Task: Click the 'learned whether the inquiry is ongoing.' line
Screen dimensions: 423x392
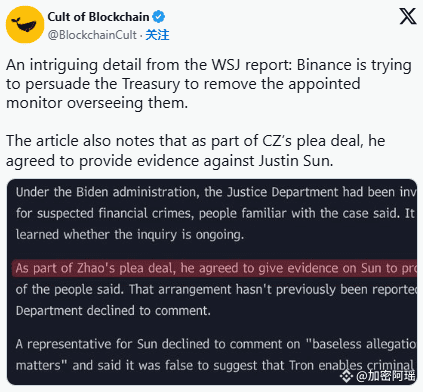Action: click(130, 235)
